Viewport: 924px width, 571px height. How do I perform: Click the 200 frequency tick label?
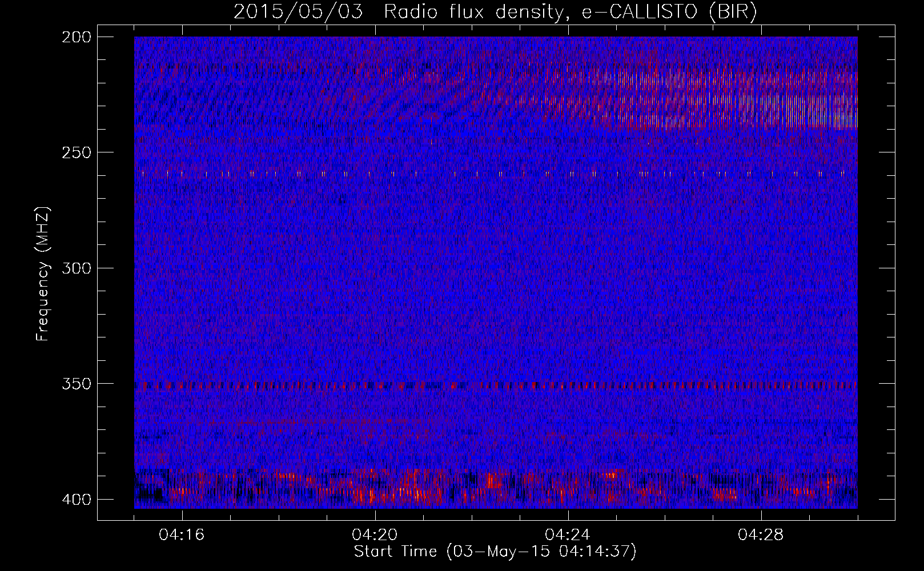point(76,37)
